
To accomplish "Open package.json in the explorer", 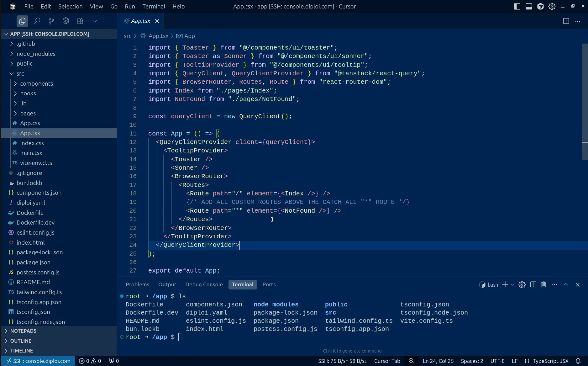I will (33, 262).
